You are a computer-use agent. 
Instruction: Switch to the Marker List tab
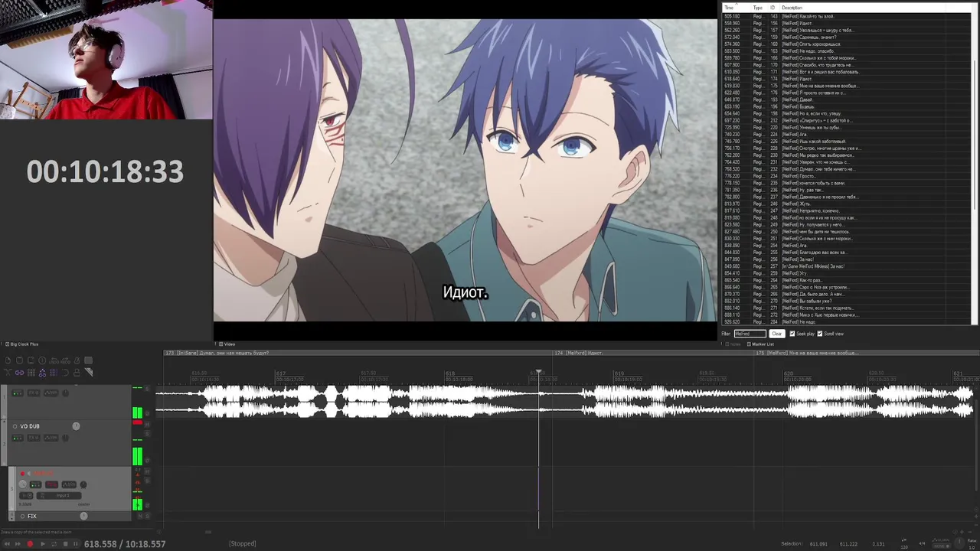(x=762, y=344)
